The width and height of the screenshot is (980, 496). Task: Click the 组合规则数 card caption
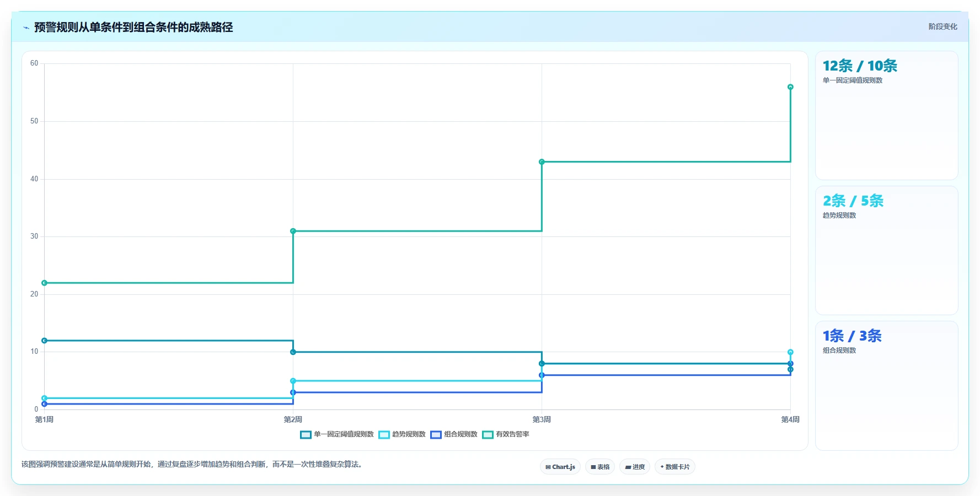click(x=839, y=351)
